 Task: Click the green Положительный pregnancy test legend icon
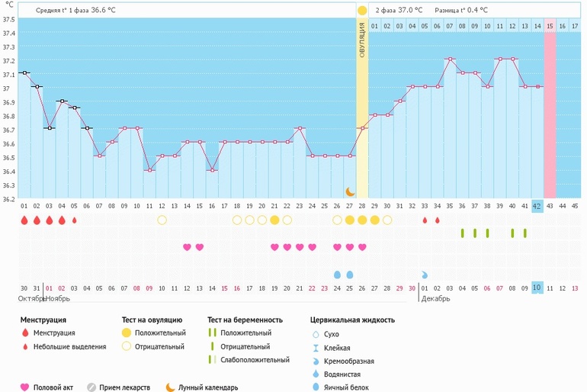pos(212,333)
